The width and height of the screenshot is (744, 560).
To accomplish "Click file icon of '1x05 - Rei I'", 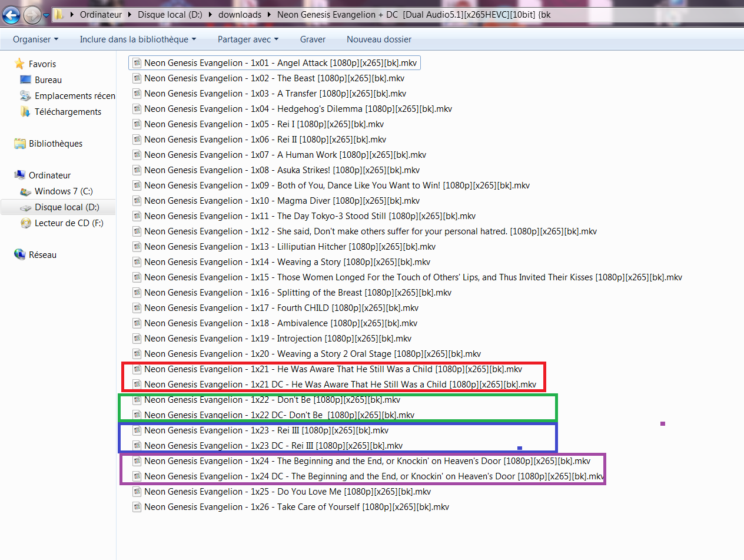I will [x=137, y=124].
